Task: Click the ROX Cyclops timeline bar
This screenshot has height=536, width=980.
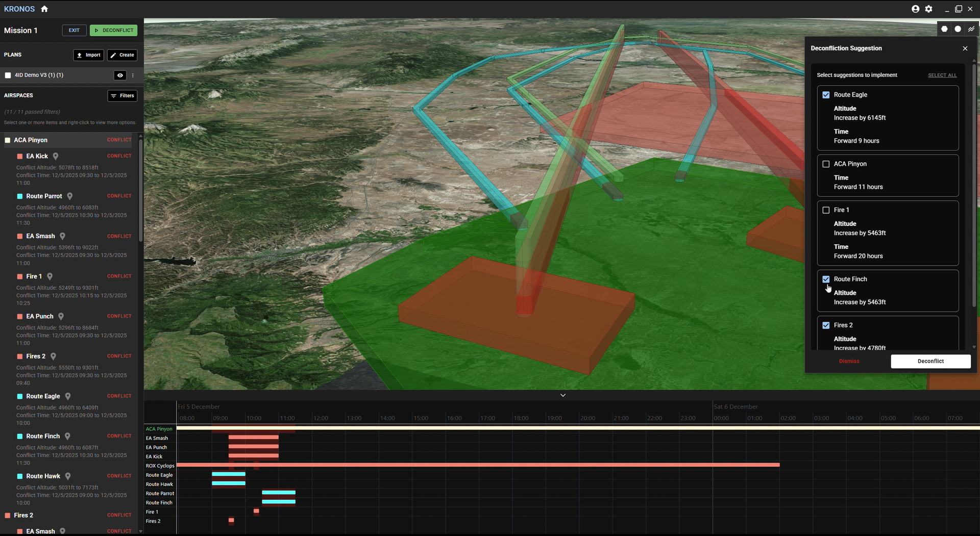Action: tap(478, 465)
